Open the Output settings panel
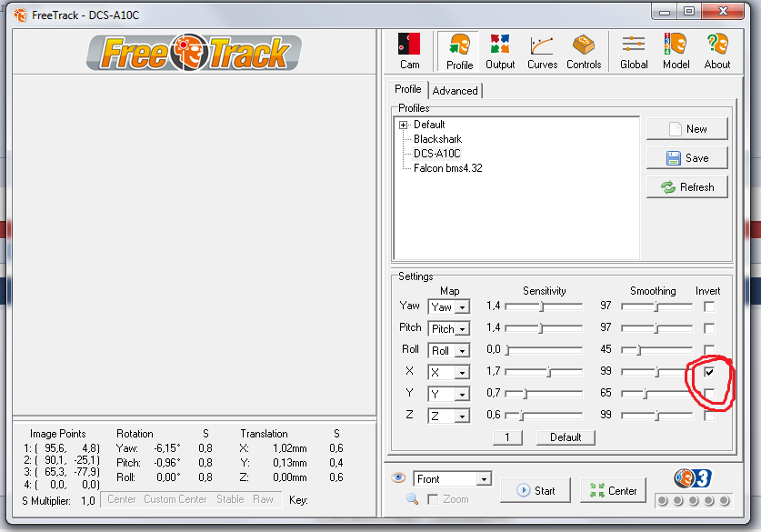 (x=500, y=51)
